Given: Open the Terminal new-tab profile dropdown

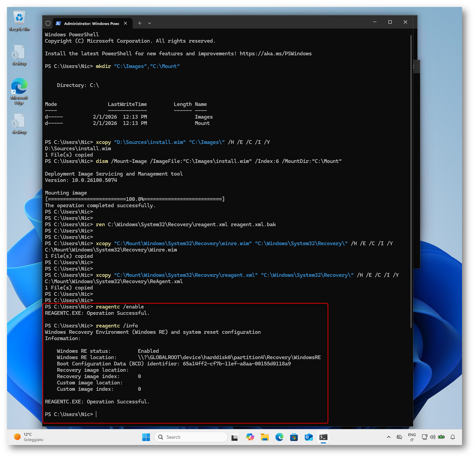Looking at the screenshot, I should 149,23.
